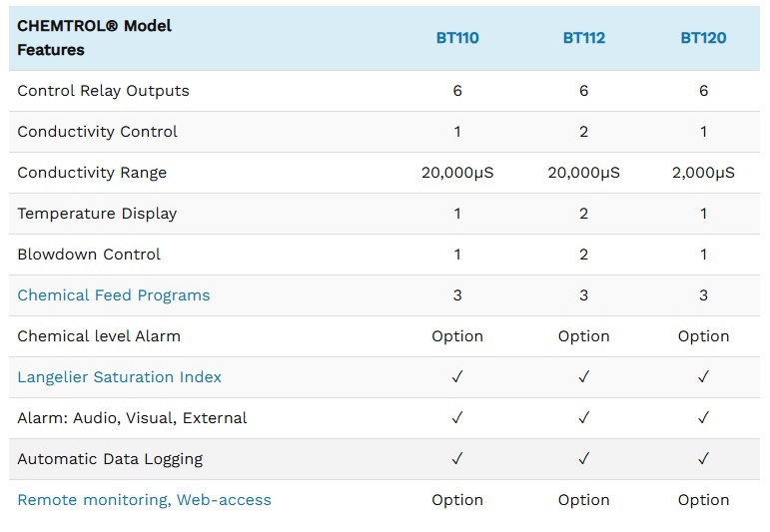Click BT120 Alarm Audio Visual External checkmark
The width and height of the screenshot is (770, 532).
pos(703,418)
